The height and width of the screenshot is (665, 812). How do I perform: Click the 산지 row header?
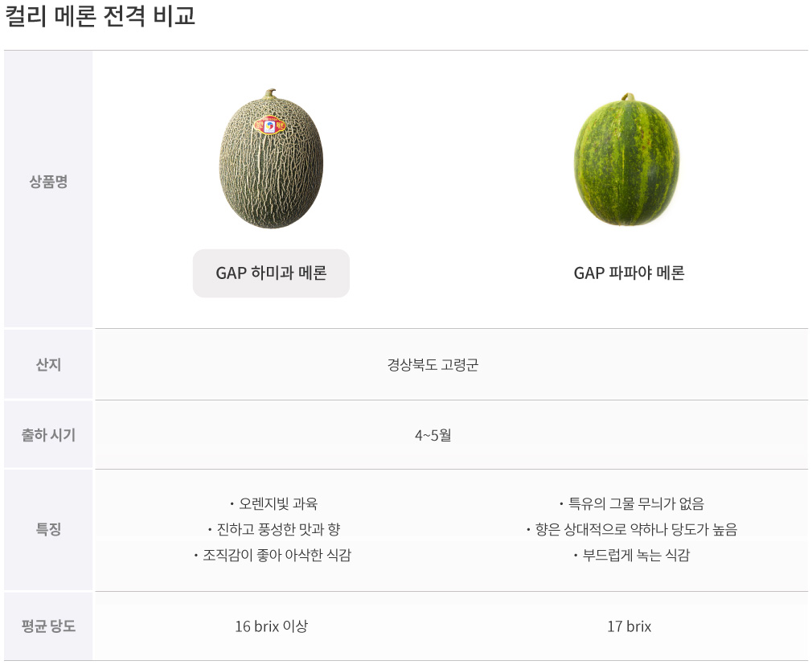click(x=48, y=364)
